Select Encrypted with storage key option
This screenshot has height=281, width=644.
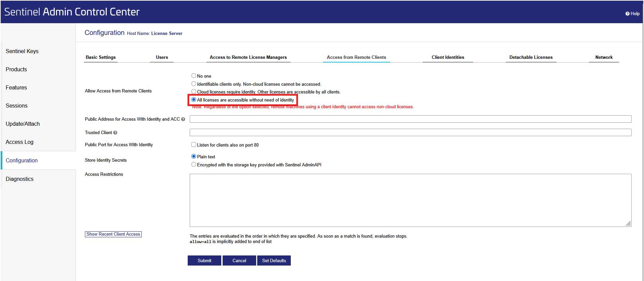coord(194,165)
